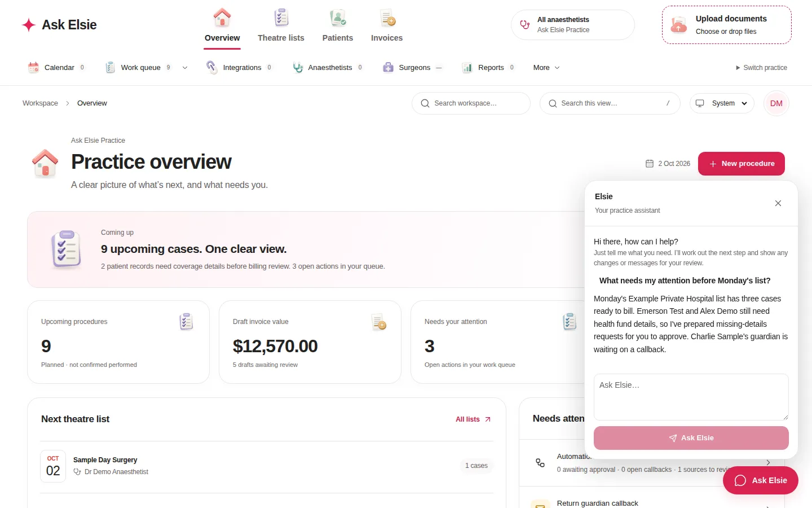Click the $12,570.00 draft invoice value

(x=275, y=346)
